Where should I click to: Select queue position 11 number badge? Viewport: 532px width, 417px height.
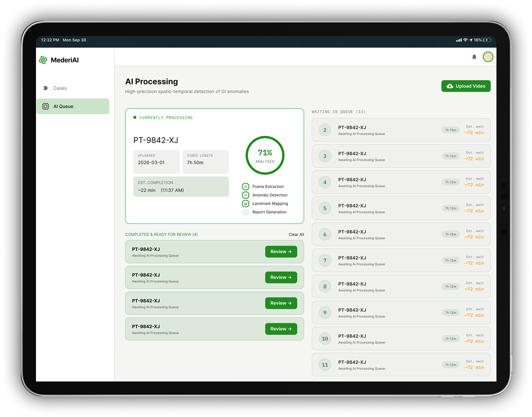pos(325,365)
